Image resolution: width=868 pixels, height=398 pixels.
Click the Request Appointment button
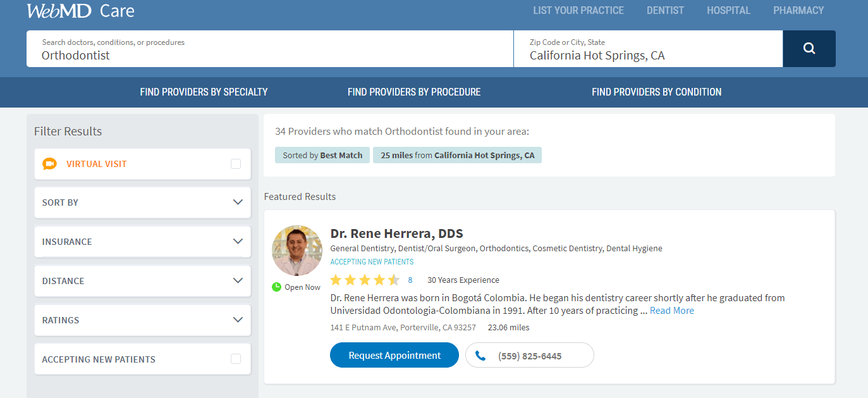pos(394,355)
